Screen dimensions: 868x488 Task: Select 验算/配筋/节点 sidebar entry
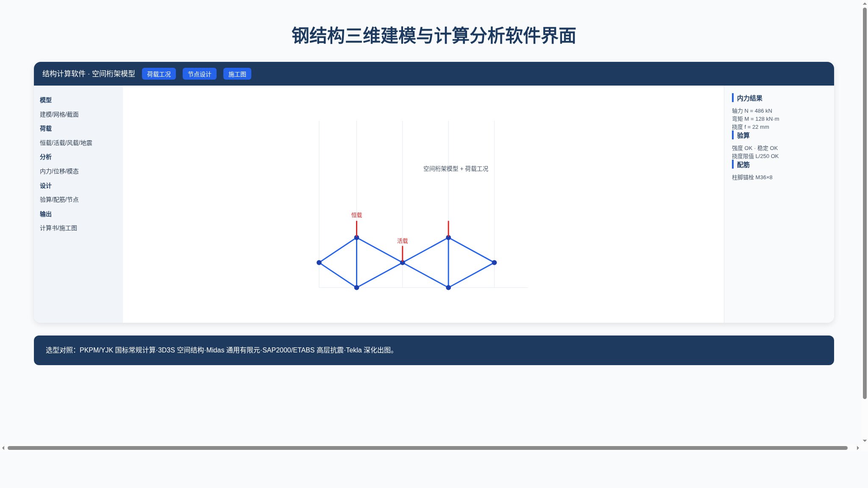click(59, 200)
